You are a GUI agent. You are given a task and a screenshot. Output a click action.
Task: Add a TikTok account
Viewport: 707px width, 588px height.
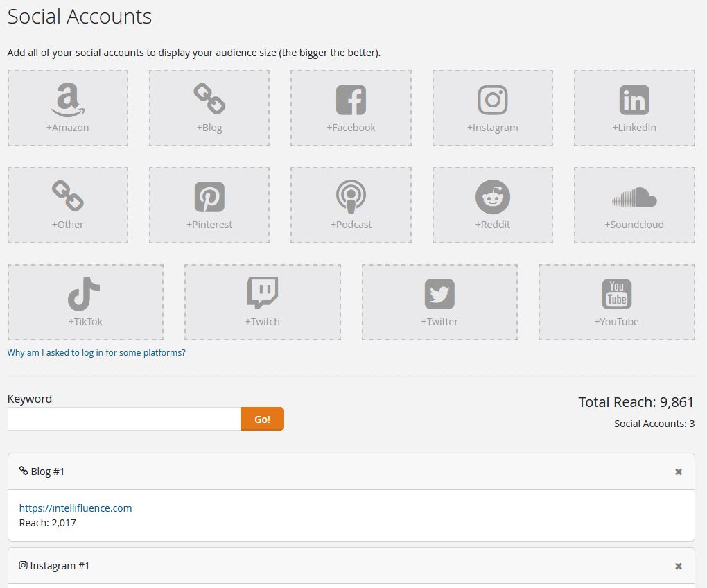[85, 302]
